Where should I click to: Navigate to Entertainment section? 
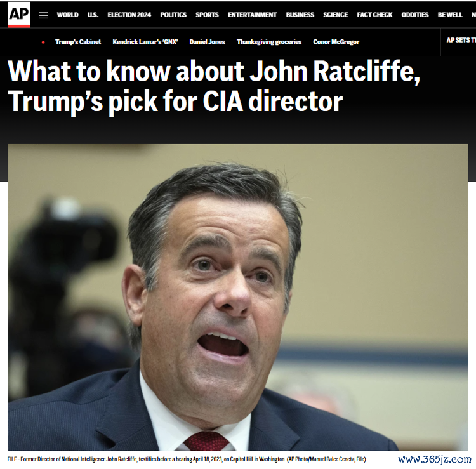click(x=252, y=15)
